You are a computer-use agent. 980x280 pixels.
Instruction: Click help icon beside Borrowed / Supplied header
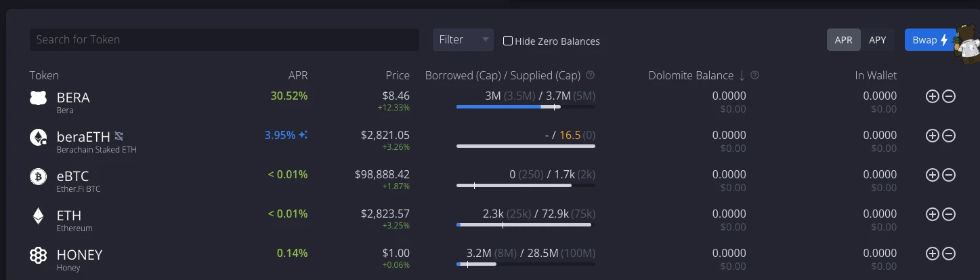pos(591,75)
